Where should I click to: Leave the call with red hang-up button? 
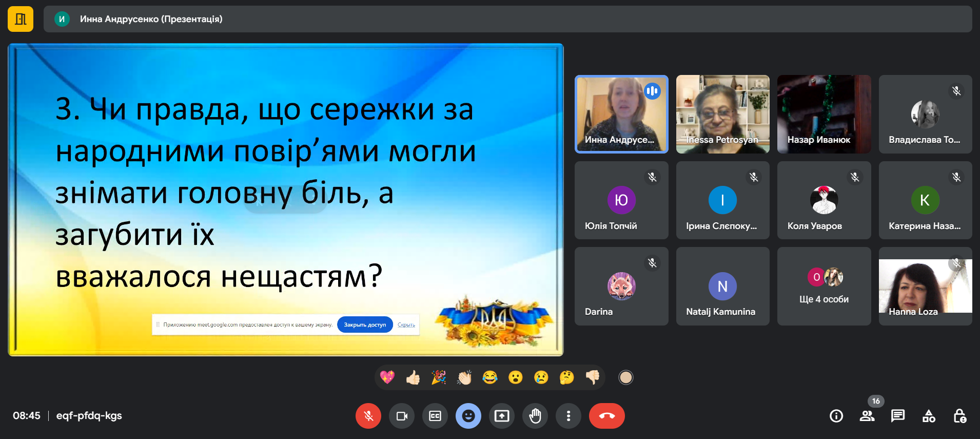click(x=606, y=416)
